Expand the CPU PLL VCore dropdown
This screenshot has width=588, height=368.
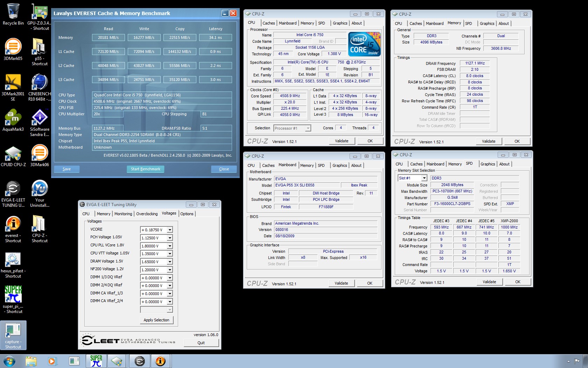point(170,246)
